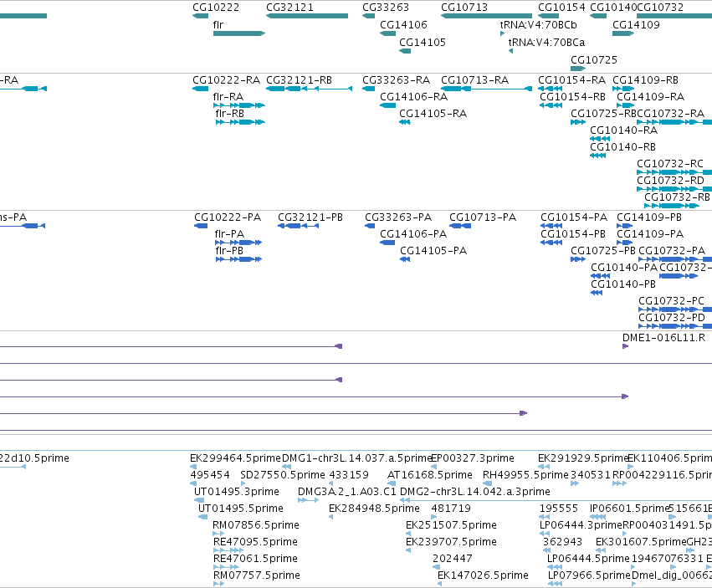Click protein CG14105-PA
This screenshot has height=588, width=712.
tap(405, 259)
